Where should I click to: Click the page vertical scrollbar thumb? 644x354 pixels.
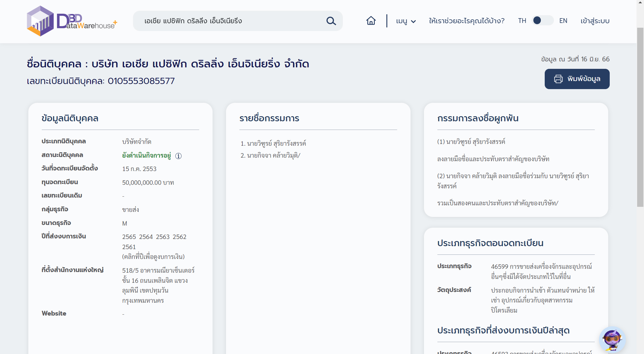640,116
